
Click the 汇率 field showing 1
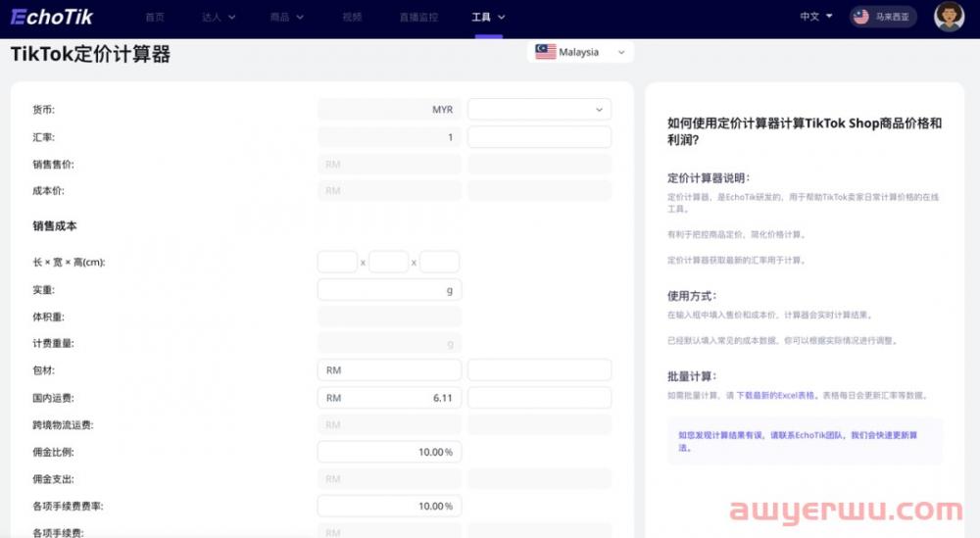(389, 137)
